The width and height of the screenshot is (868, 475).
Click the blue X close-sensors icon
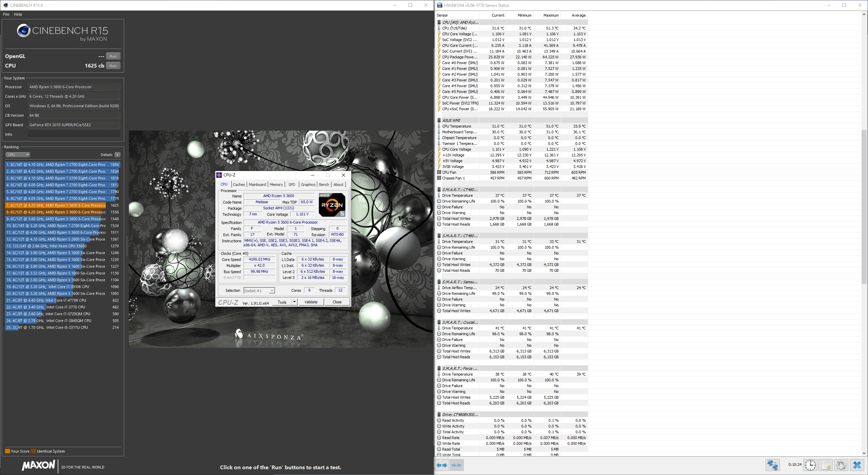coord(857,465)
